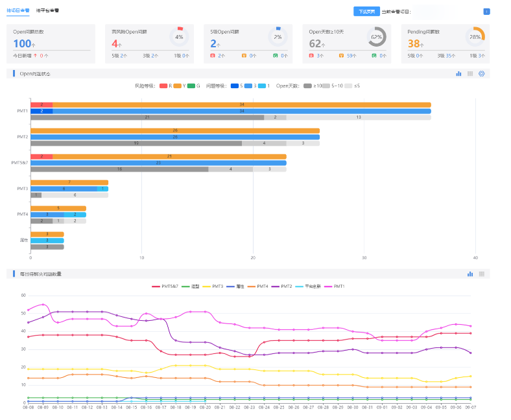Click the Open total count card showing 100
511x420 pixels.
click(x=51, y=44)
